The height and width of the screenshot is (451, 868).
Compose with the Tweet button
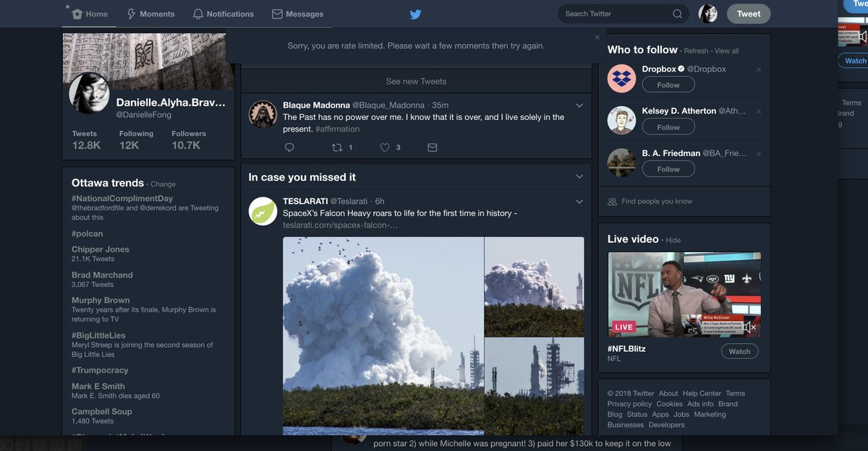tap(749, 14)
